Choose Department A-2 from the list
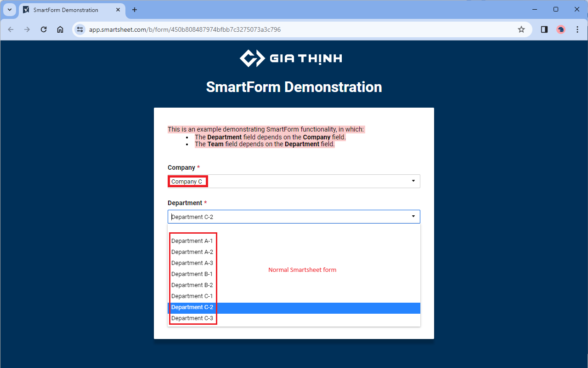The image size is (588, 368). tap(294, 252)
